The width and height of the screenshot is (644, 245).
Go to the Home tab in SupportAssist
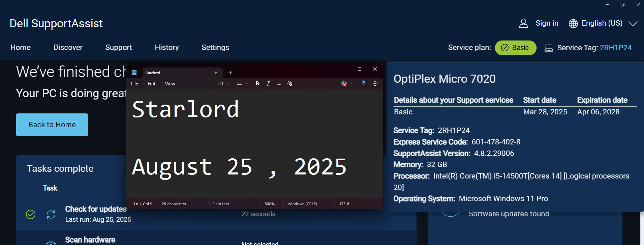click(21, 48)
